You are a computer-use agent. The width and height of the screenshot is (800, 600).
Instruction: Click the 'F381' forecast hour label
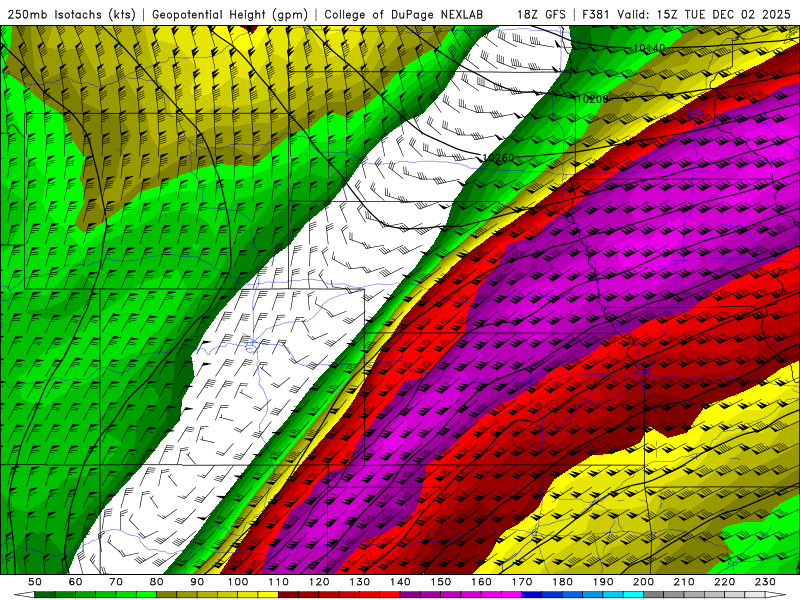[x=596, y=14]
